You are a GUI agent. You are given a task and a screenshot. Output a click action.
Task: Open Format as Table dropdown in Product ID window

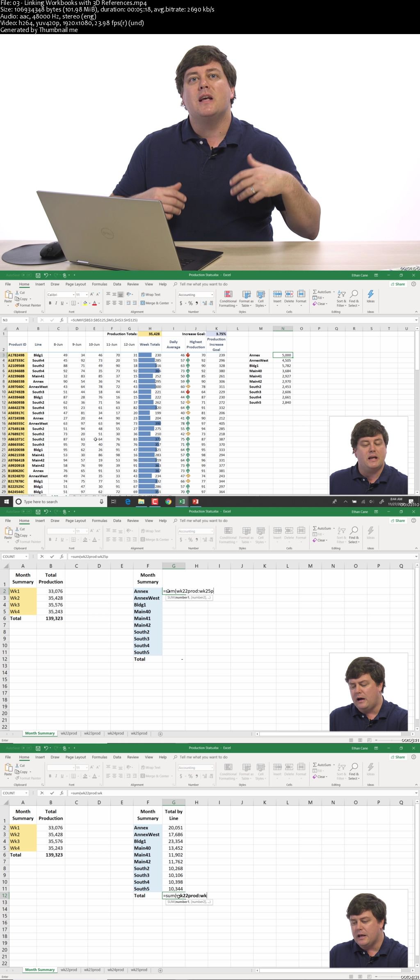tap(246, 299)
